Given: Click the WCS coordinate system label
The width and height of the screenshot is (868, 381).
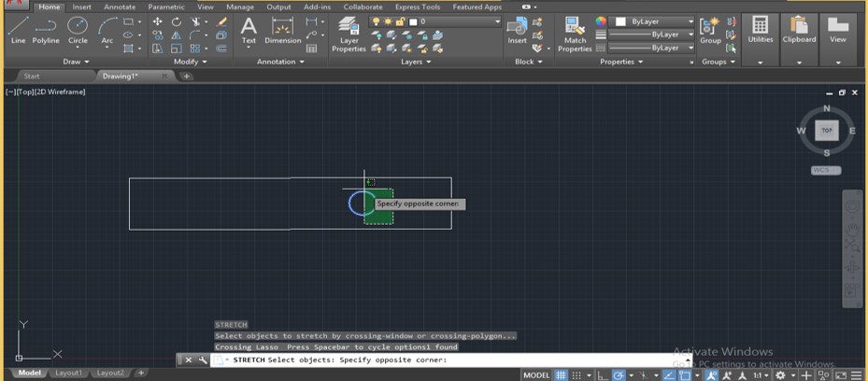Looking at the screenshot, I should [x=825, y=170].
